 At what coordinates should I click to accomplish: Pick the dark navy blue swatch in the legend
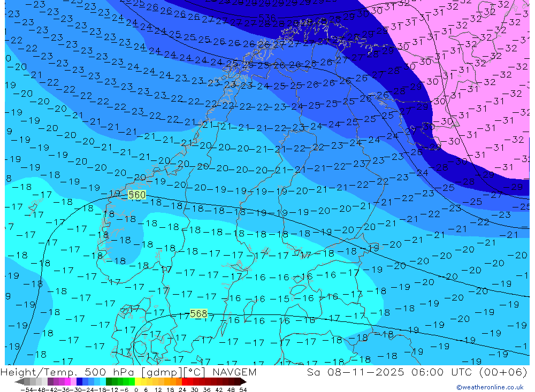click(x=79, y=381)
